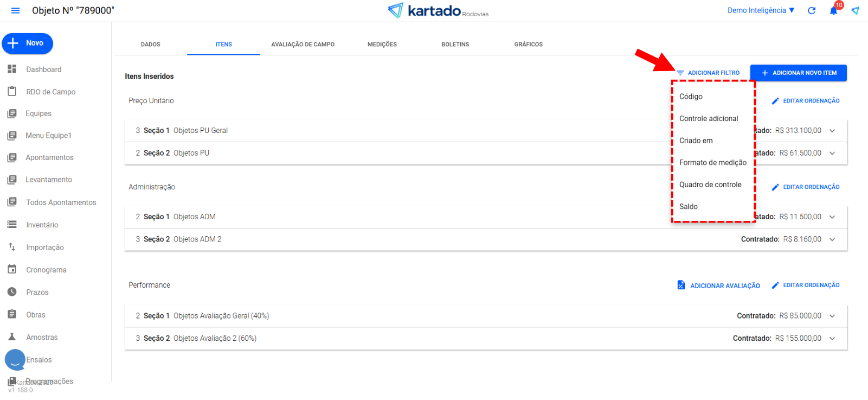
Task: Expand Objetos Avaliação Geral (40%) row
Action: point(832,316)
